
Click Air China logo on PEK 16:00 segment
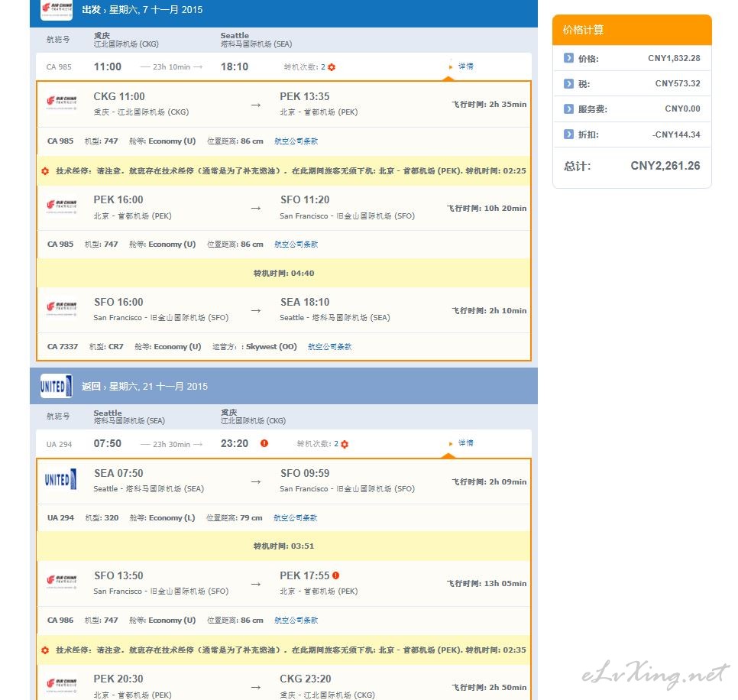click(x=61, y=206)
